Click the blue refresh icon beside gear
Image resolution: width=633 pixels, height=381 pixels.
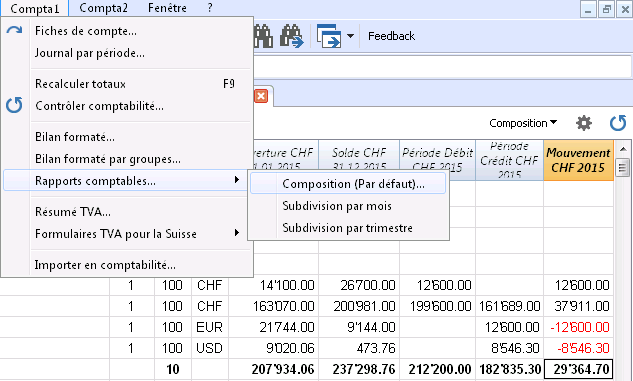618,123
